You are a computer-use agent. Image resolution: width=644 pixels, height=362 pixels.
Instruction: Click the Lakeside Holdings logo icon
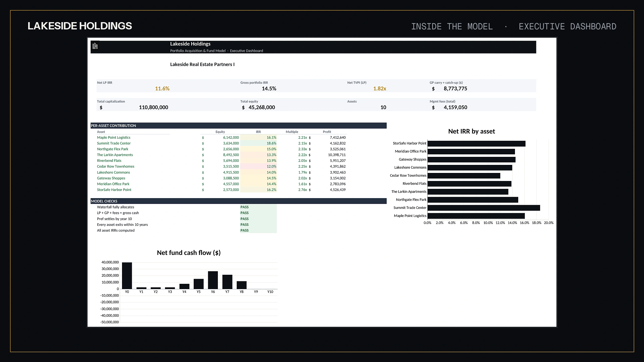[x=95, y=46]
